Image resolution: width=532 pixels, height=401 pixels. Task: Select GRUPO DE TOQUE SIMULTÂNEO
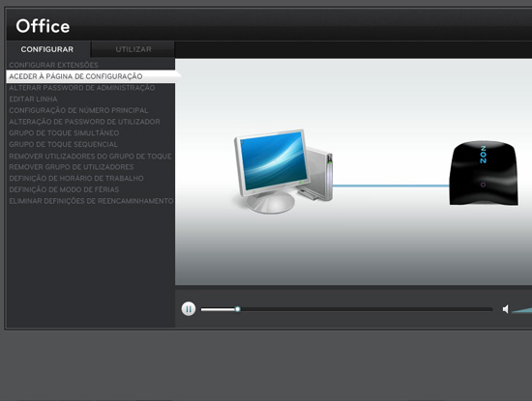(64, 133)
